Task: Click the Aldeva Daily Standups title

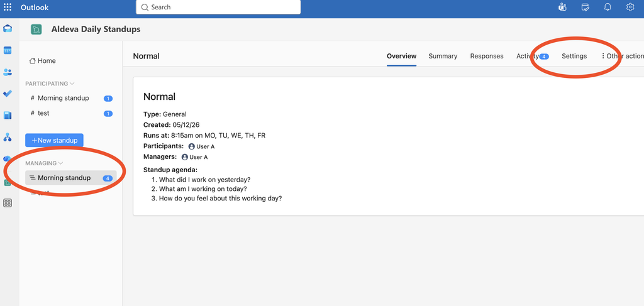Action: point(96,30)
